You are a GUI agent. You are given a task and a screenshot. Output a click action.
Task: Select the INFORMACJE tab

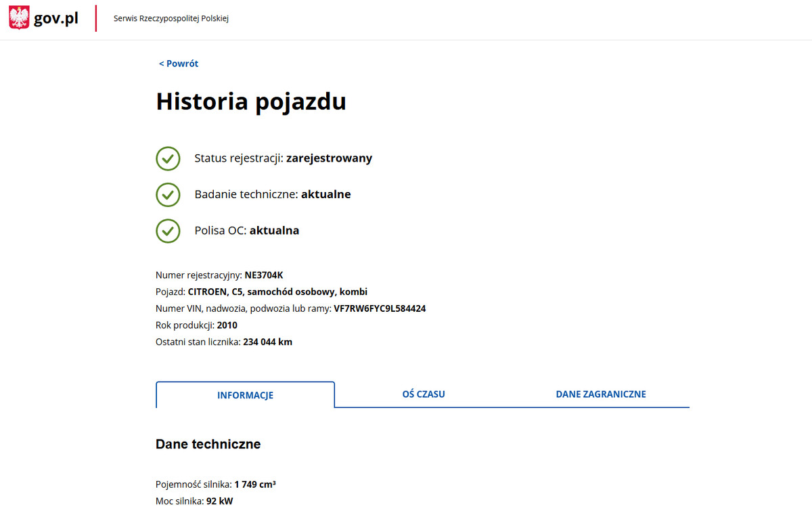tap(245, 395)
